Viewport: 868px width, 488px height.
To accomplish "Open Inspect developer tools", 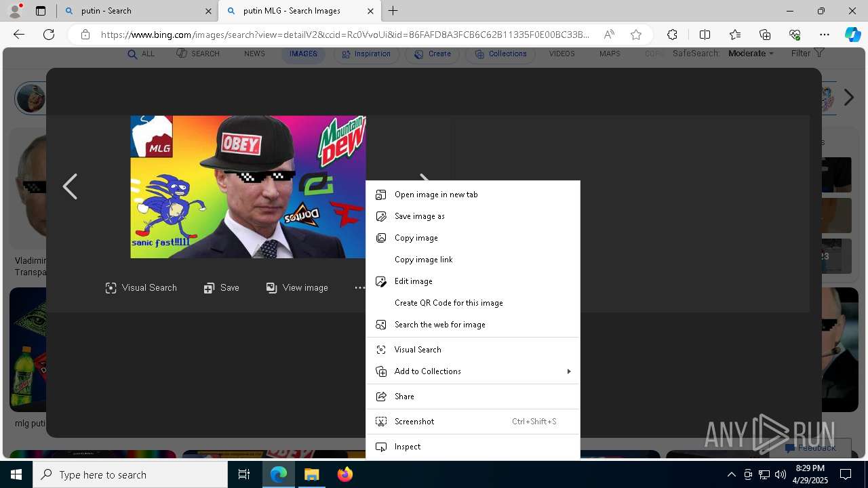I will click(473, 447).
